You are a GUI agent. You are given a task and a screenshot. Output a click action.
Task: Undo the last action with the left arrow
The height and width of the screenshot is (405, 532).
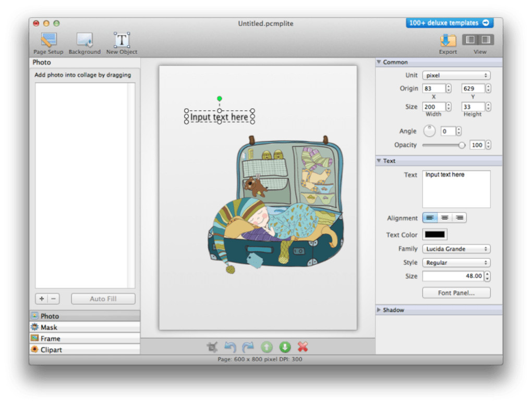pyautogui.click(x=230, y=347)
